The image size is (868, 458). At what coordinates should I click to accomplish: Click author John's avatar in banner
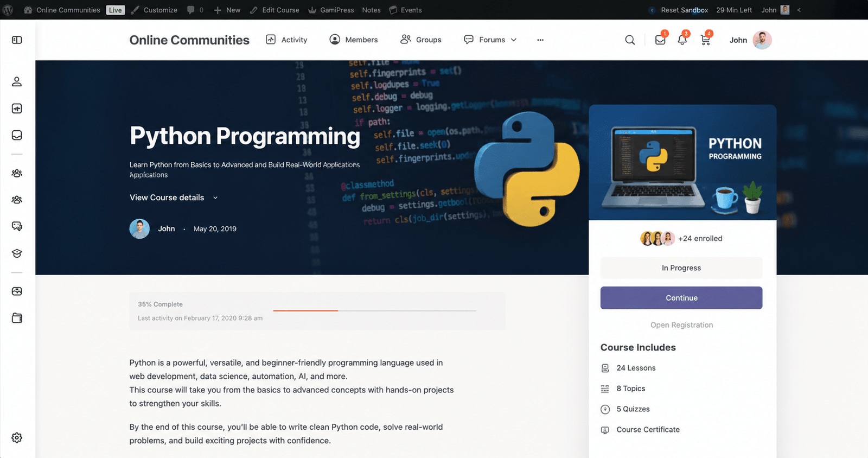(x=139, y=228)
